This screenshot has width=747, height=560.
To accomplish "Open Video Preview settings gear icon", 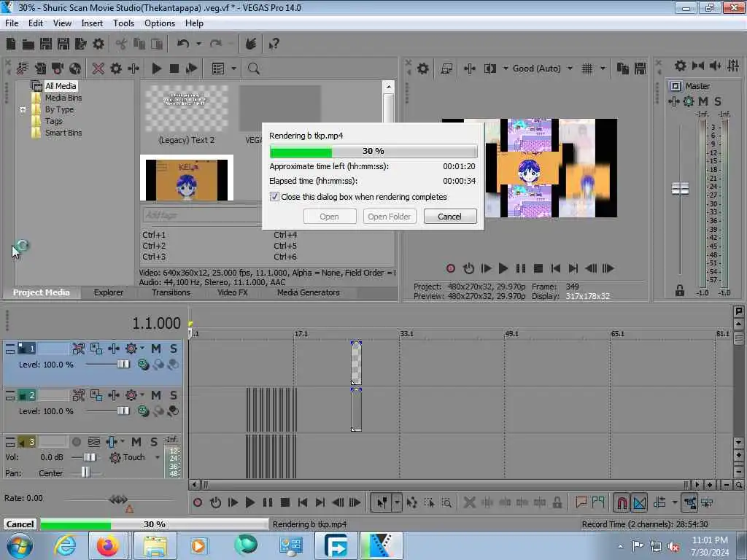I will tap(422, 69).
